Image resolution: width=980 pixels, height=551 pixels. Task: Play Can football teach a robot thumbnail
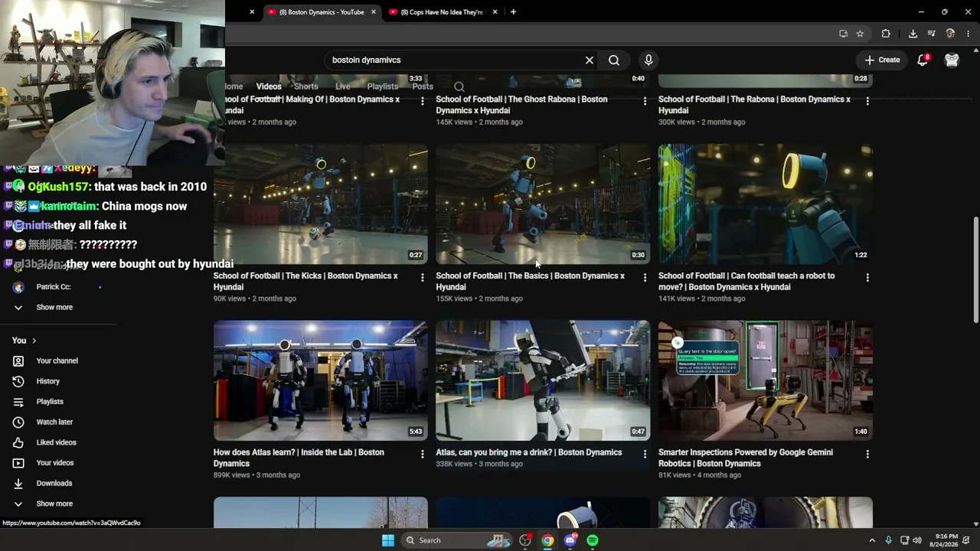(766, 204)
